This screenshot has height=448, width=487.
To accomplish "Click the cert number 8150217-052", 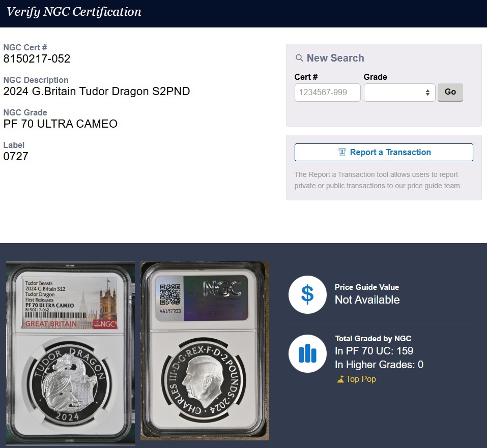I will [37, 58].
